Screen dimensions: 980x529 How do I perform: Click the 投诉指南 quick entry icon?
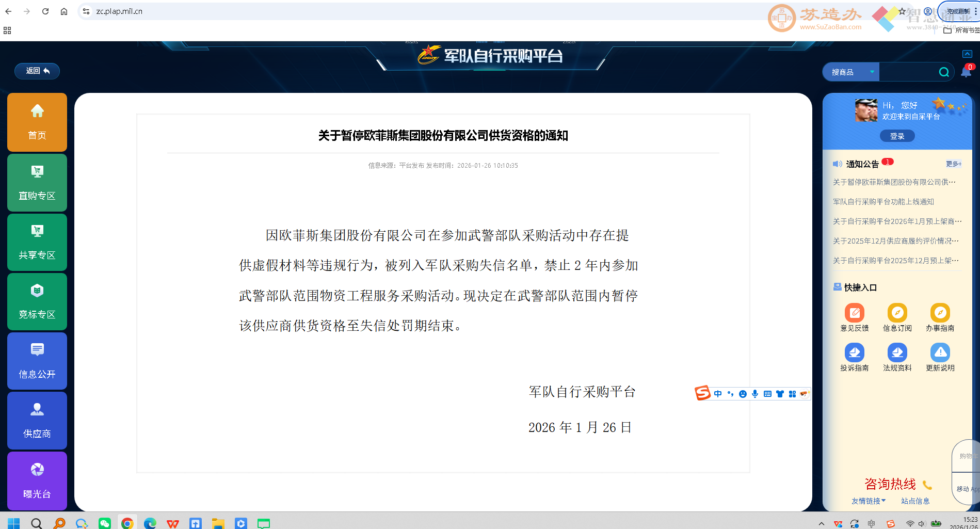[855, 352]
